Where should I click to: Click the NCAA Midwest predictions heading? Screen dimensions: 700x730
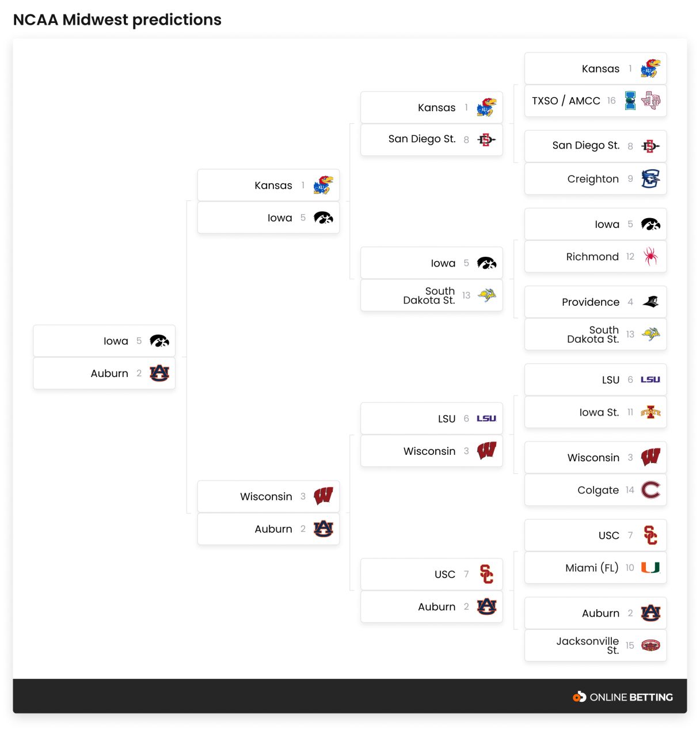(x=117, y=20)
